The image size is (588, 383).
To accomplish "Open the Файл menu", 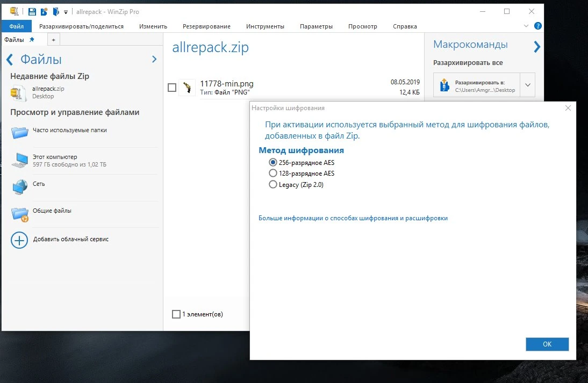I will [x=17, y=26].
